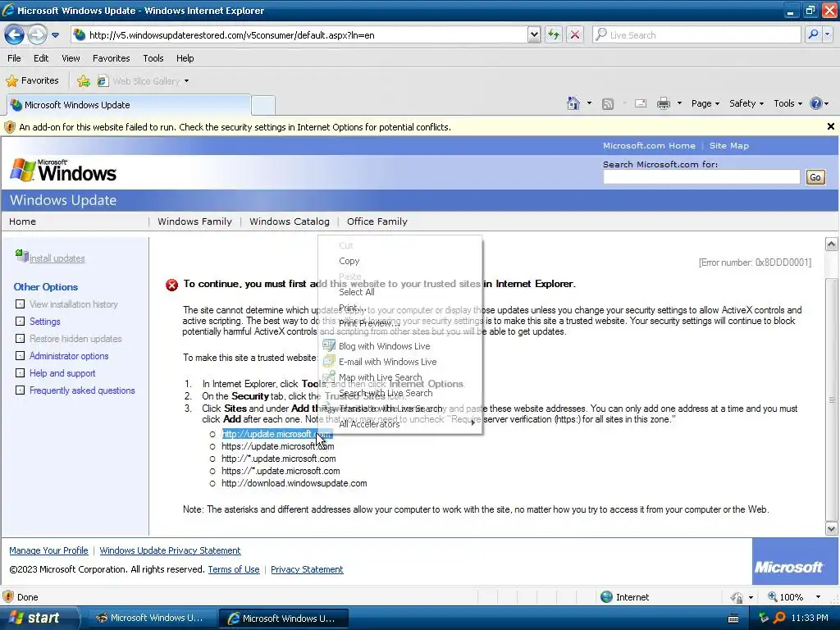Open the recent pages dropdown arrow
This screenshot has height=630, width=840.
pos(55,35)
